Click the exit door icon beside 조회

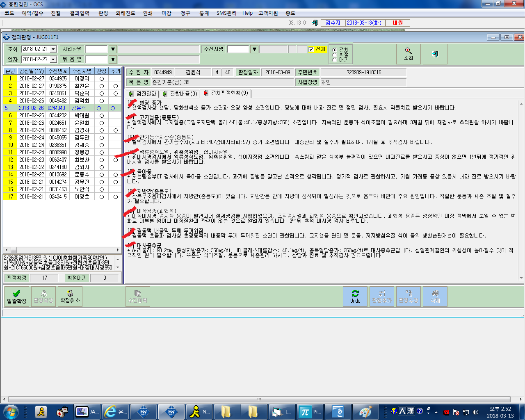(435, 54)
